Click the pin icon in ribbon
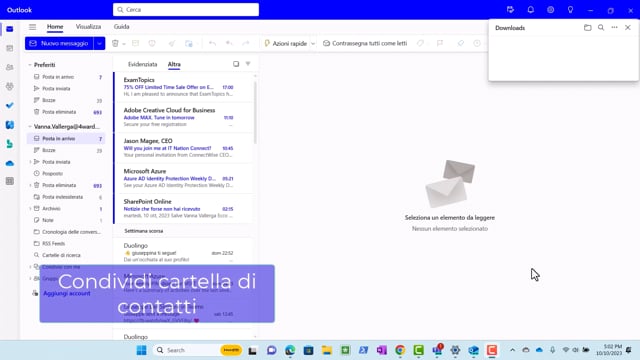This screenshot has height=360, width=640. (460, 43)
